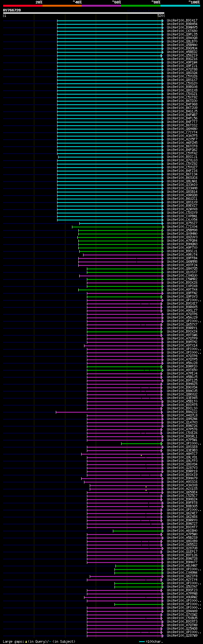Click the purple ~60% identity legend segment
The image size is (203, 644).
coord(101,6)
